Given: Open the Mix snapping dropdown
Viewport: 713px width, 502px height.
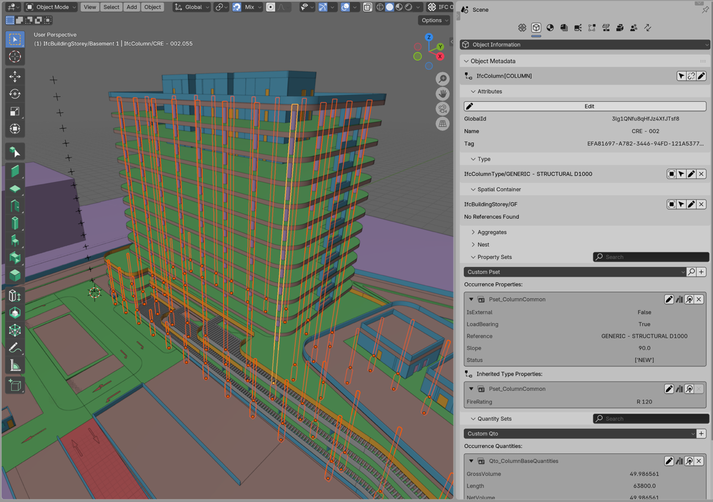Looking at the screenshot, I should [x=253, y=7].
